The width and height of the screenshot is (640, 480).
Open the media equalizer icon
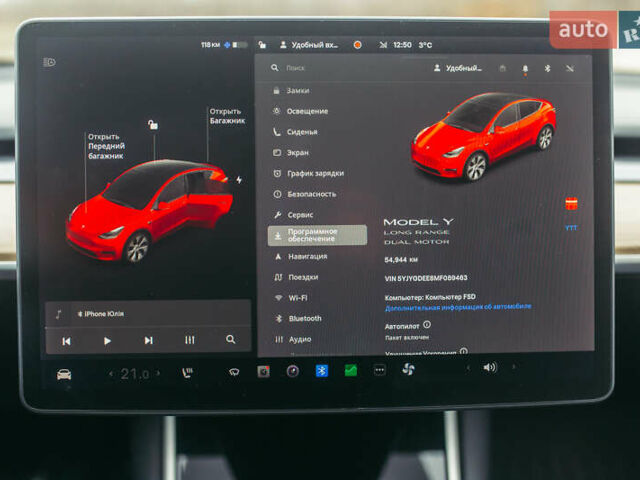click(189, 340)
